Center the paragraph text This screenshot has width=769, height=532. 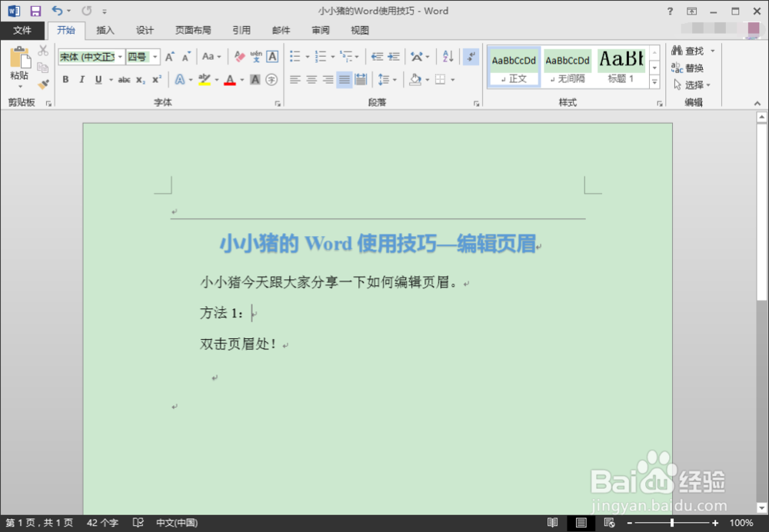(x=311, y=79)
